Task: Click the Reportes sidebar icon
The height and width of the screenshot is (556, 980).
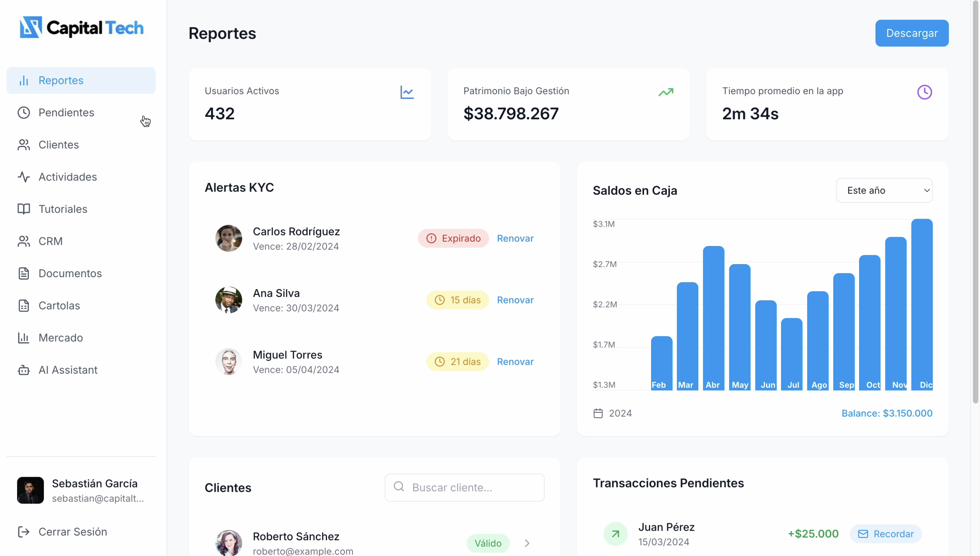Action: pos(23,80)
